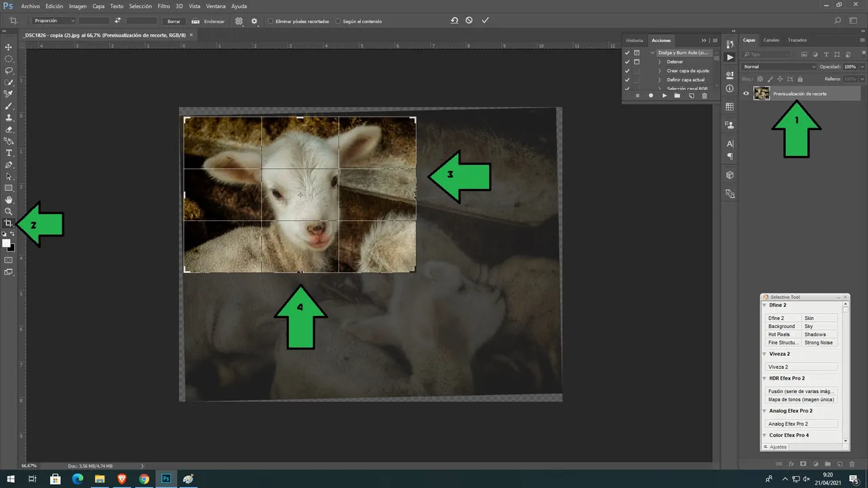Select the Lasso tool
868x488 pixels.
9,70
